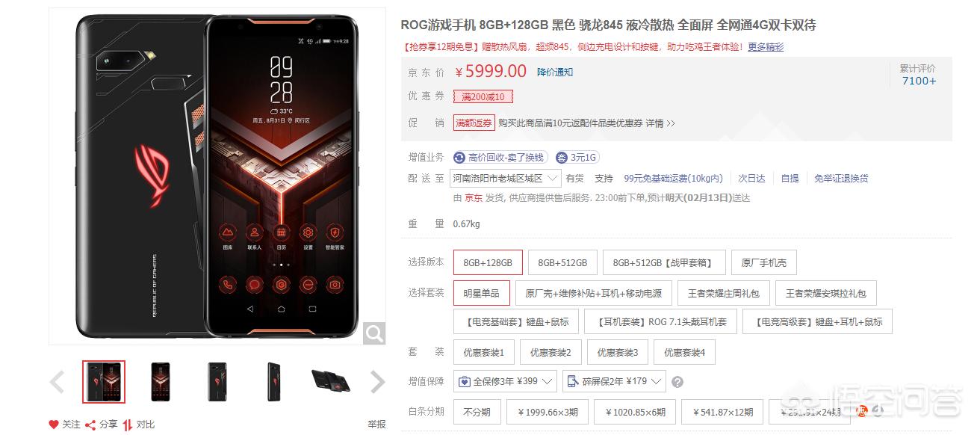Select the phone-with-fan accessory thumbnail

click(x=332, y=381)
